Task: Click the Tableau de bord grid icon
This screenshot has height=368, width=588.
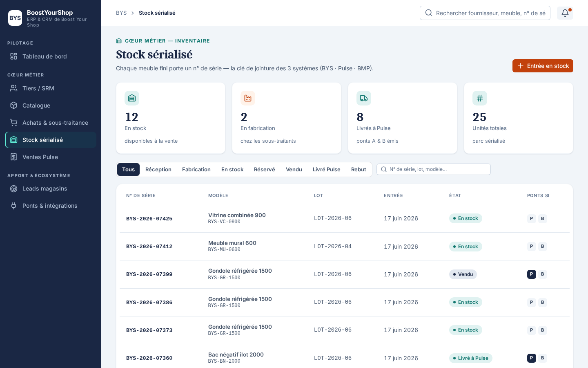Action: (14, 56)
